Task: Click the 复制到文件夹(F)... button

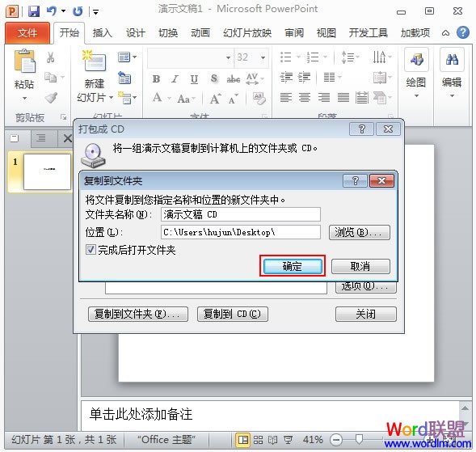Action: [x=138, y=314]
